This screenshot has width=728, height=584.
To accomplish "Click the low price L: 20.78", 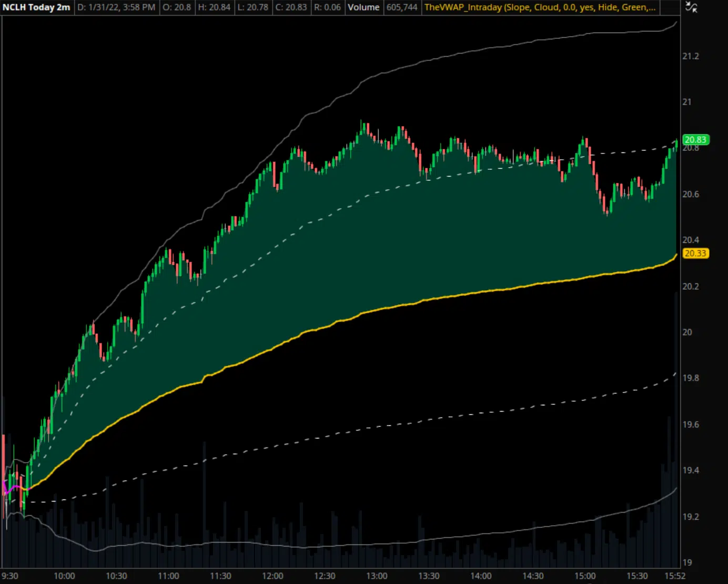I will point(253,7).
